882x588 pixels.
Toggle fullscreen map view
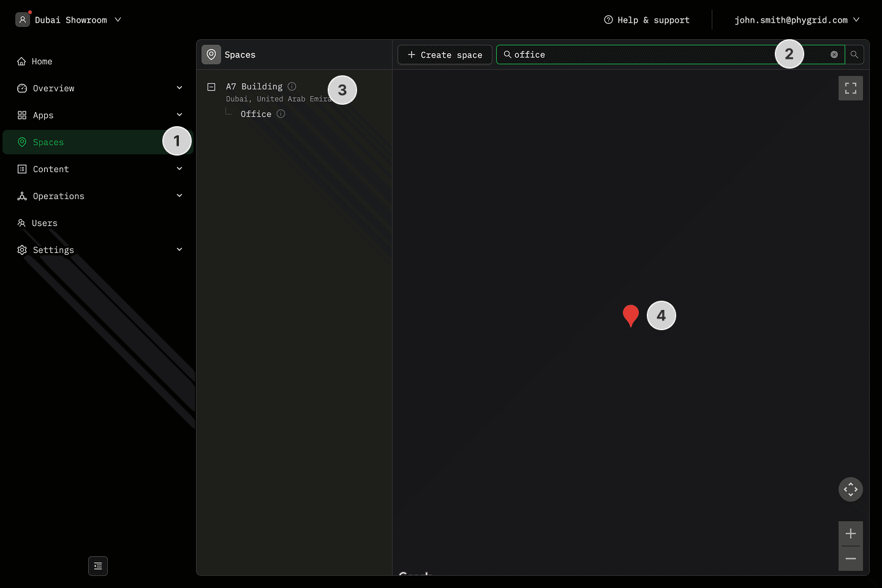point(850,88)
